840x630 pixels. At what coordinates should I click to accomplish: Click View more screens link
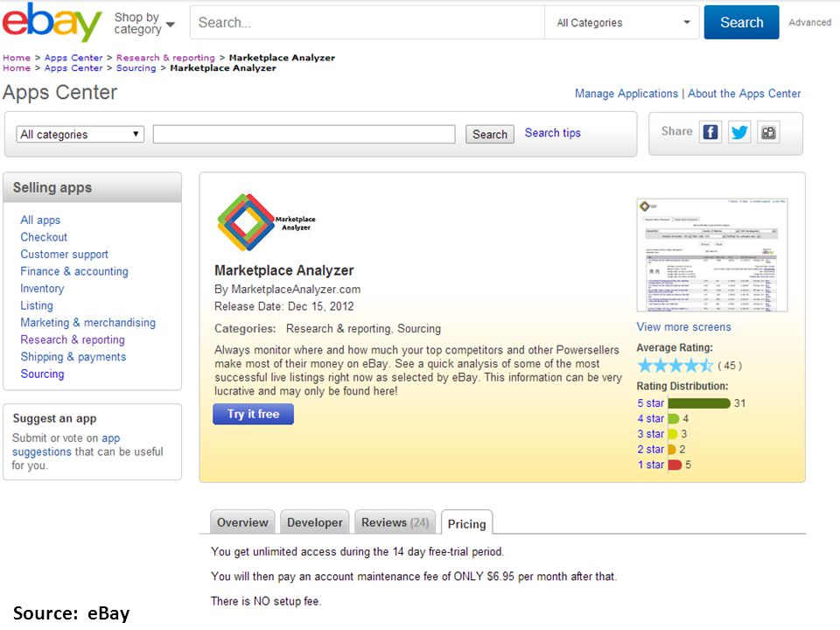coord(683,326)
